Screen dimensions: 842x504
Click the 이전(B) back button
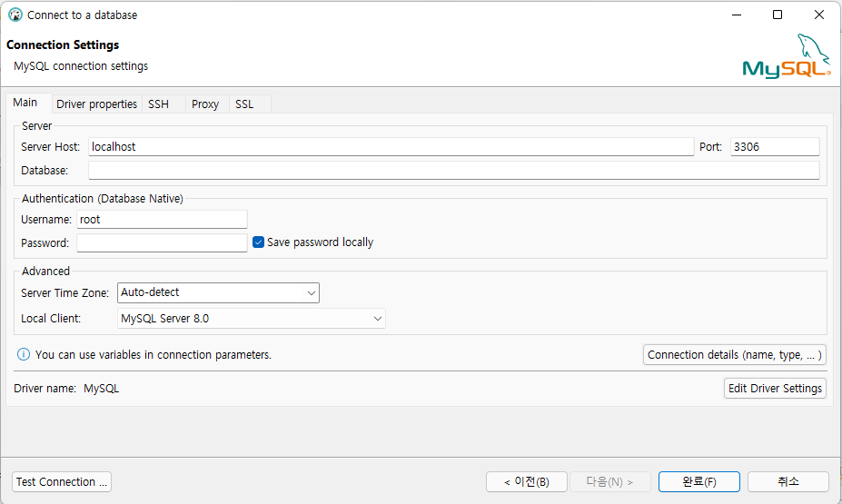(527, 481)
